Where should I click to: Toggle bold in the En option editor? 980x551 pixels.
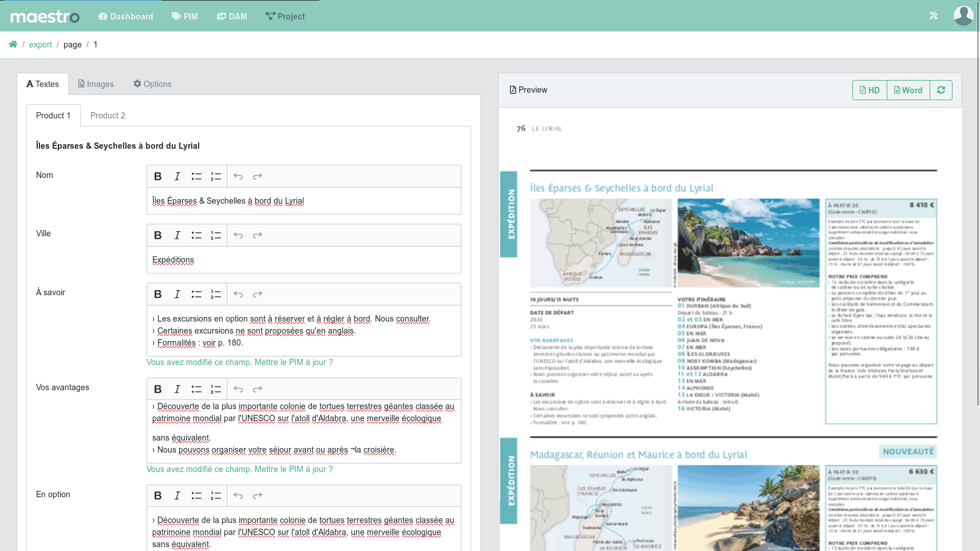coord(158,496)
